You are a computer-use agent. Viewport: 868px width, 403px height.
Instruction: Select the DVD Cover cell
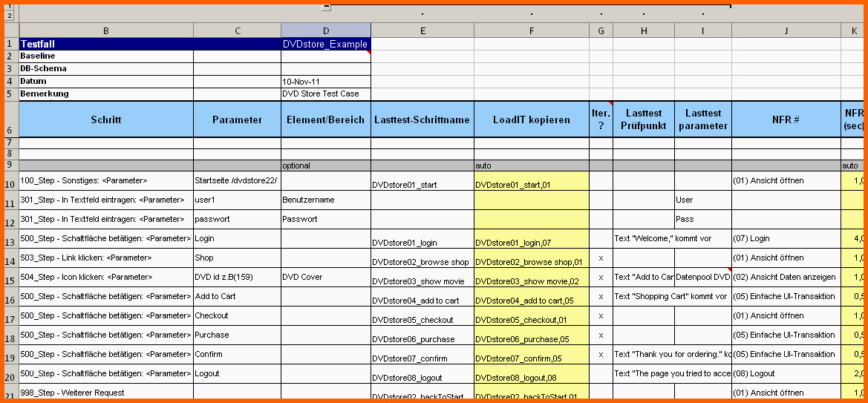[326, 278]
